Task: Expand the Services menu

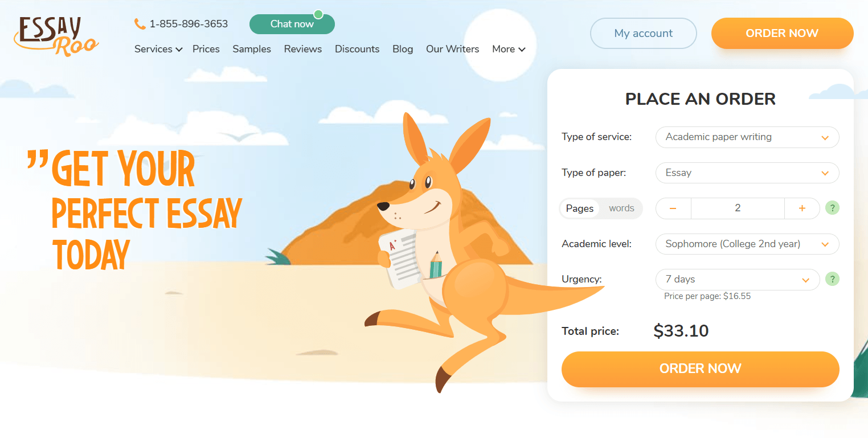Action: pyautogui.click(x=158, y=49)
